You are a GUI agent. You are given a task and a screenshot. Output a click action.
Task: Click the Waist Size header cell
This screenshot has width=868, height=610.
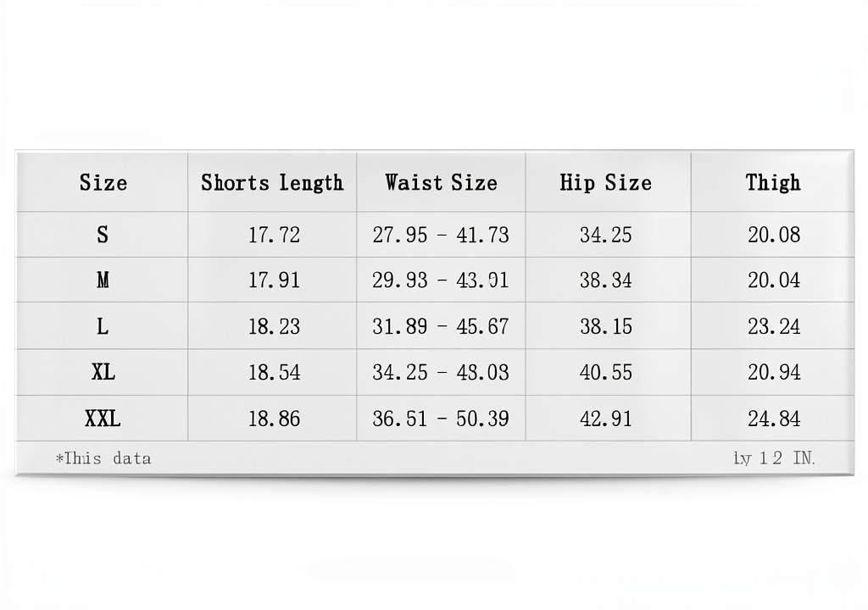[x=441, y=183]
